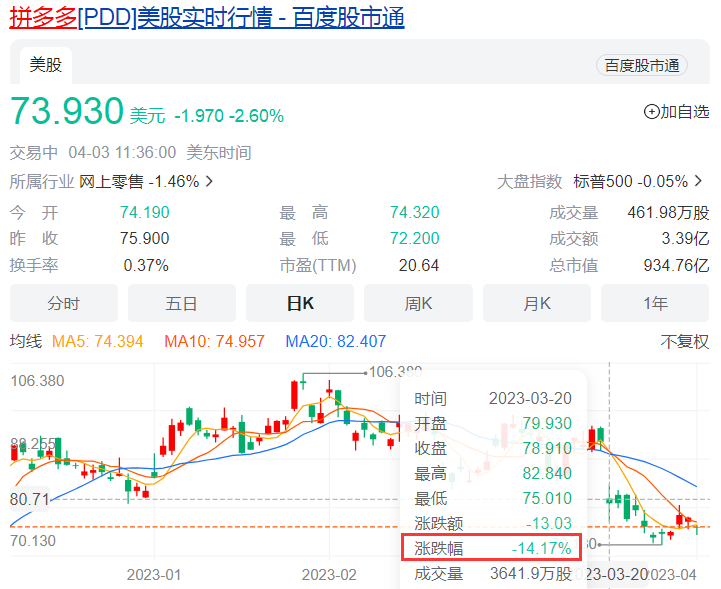Click tooltip 收盘 value 78.910
The image size is (721, 589).
(547, 448)
